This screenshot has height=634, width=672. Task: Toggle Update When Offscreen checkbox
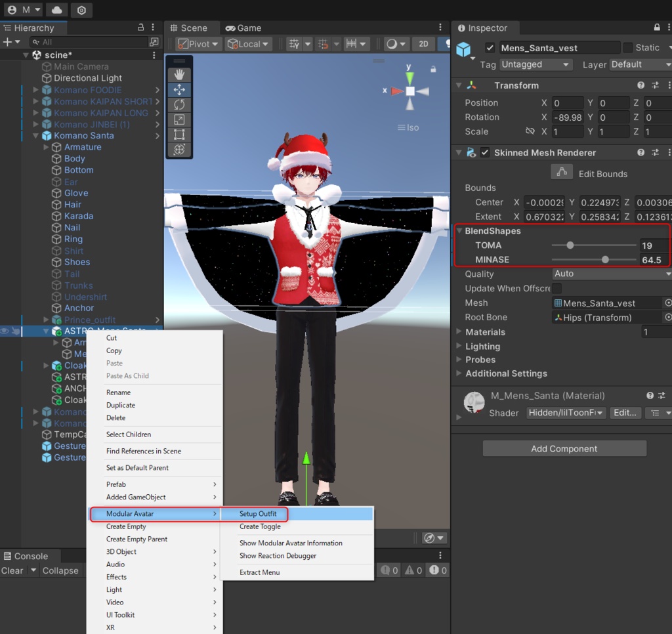click(x=556, y=289)
